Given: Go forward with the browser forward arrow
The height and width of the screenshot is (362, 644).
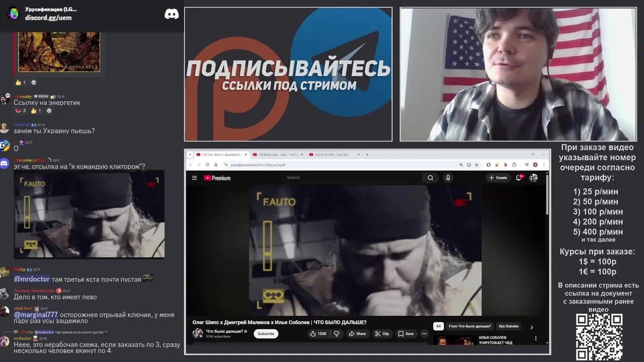Looking at the screenshot, I should click(x=199, y=165).
